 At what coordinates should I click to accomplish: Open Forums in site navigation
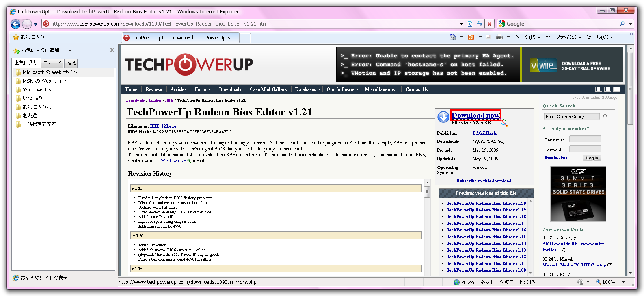click(x=203, y=89)
